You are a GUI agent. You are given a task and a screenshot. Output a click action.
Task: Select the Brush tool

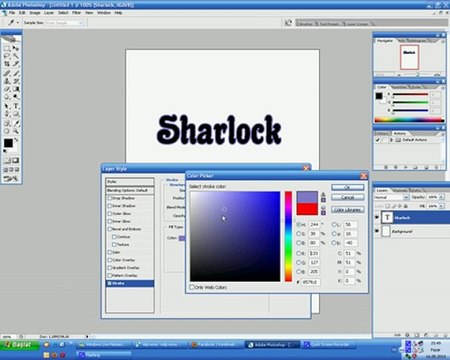point(16,73)
